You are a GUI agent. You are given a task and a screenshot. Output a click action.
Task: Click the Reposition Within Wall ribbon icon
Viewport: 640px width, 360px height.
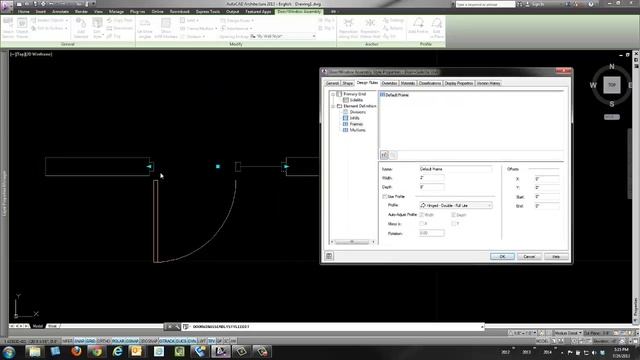(370, 28)
